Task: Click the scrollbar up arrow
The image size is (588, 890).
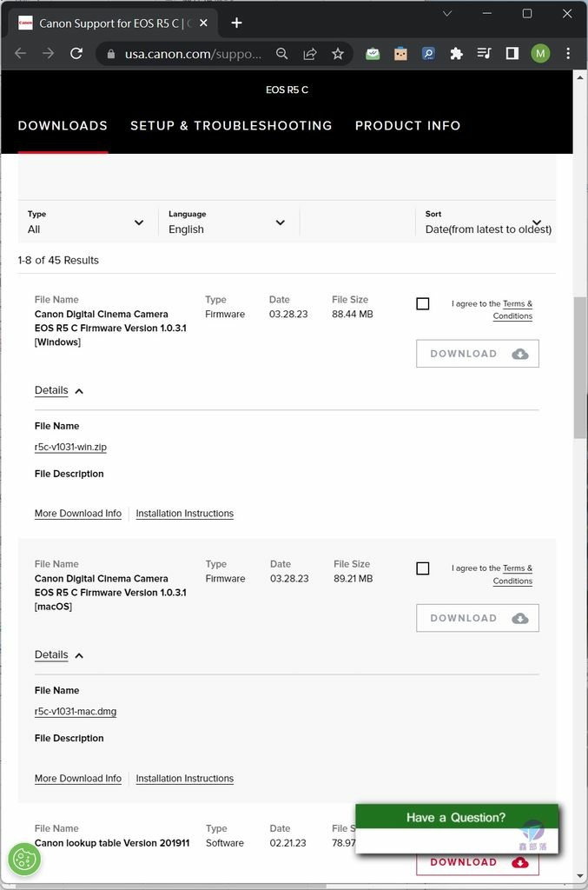Action: [x=579, y=77]
